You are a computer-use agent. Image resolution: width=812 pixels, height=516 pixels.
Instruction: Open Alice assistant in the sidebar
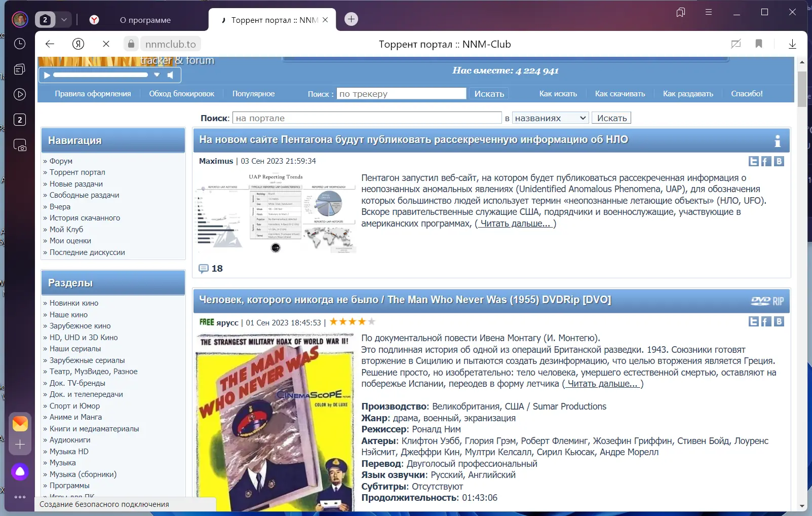click(x=20, y=472)
